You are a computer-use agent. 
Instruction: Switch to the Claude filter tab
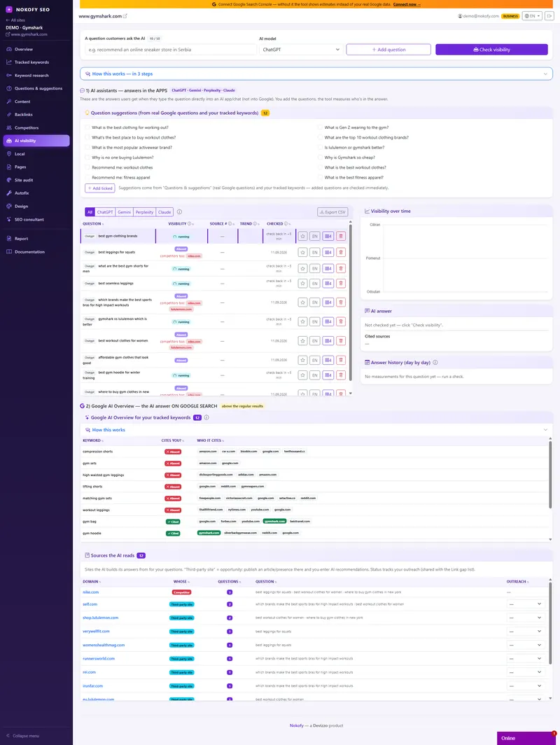[x=164, y=212]
